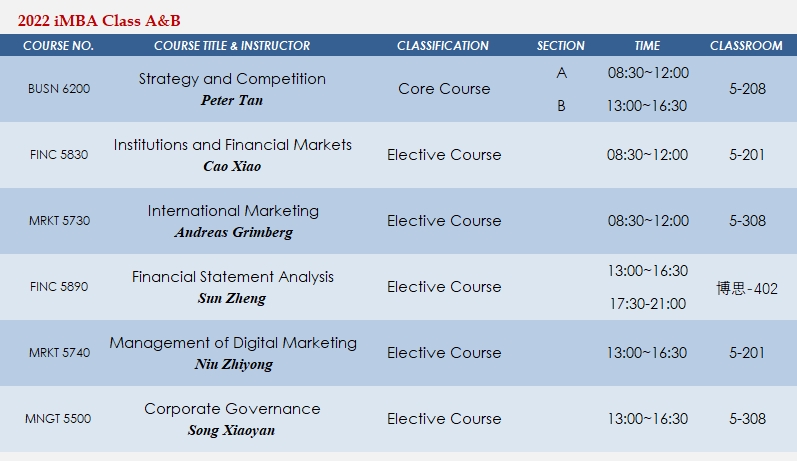Click the Corporate Governance course title
The width and height of the screenshot is (797, 461).
(x=232, y=409)
